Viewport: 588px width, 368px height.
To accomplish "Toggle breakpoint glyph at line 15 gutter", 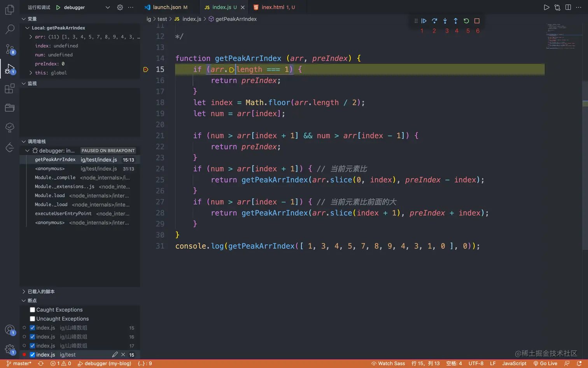I will pos(146,70).
